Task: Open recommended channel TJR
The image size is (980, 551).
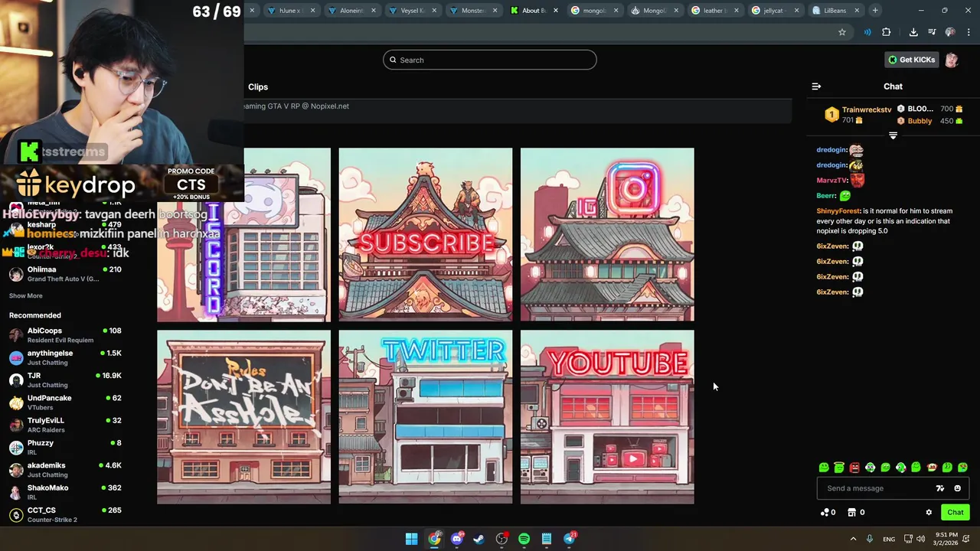Action: [65, 380]
